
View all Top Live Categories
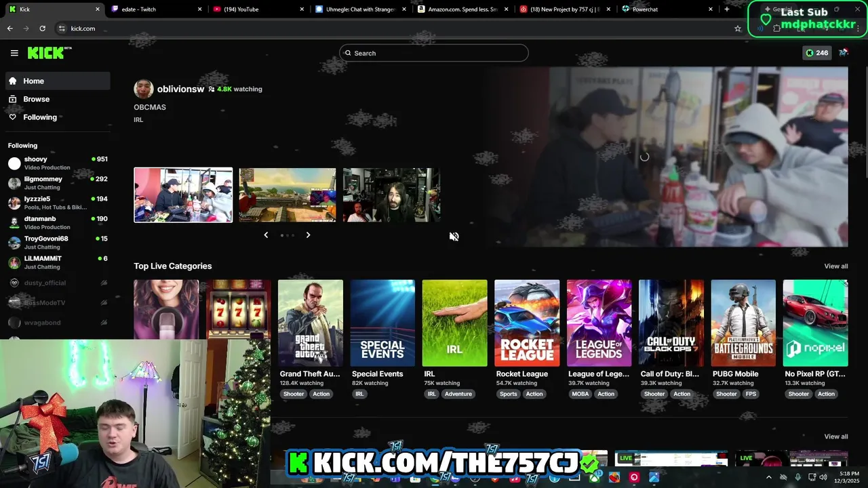click(x=835, y=266)
